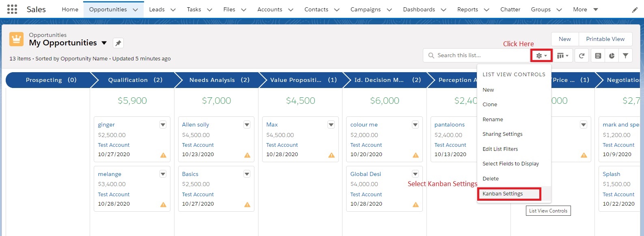Expand the My Opportunities list view picker
This screenshot has height=236, width=644.
104,43
